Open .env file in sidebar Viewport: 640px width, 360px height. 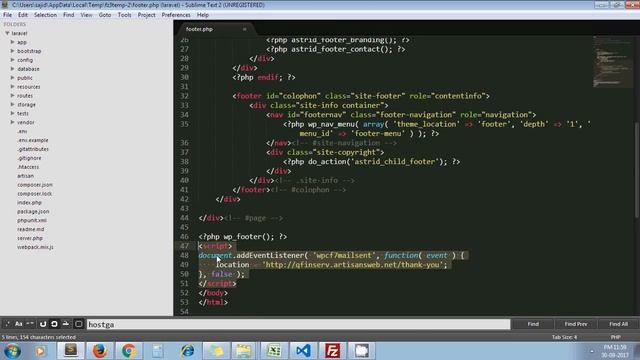(x=22, y=131)
